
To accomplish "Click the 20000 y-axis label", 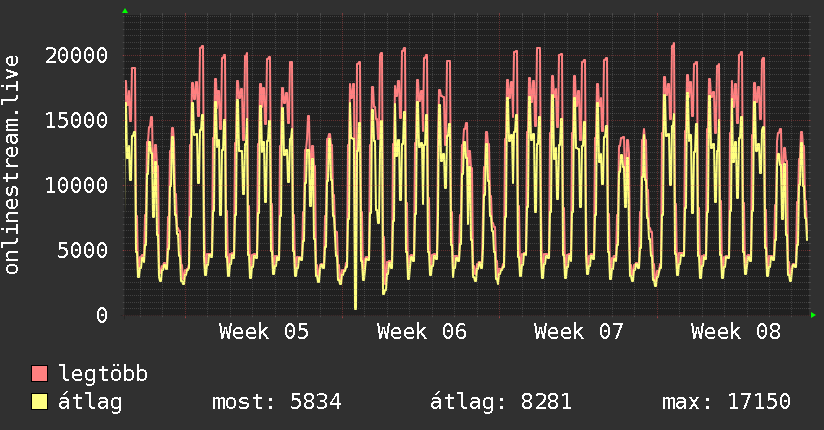I will pos(76,55).
